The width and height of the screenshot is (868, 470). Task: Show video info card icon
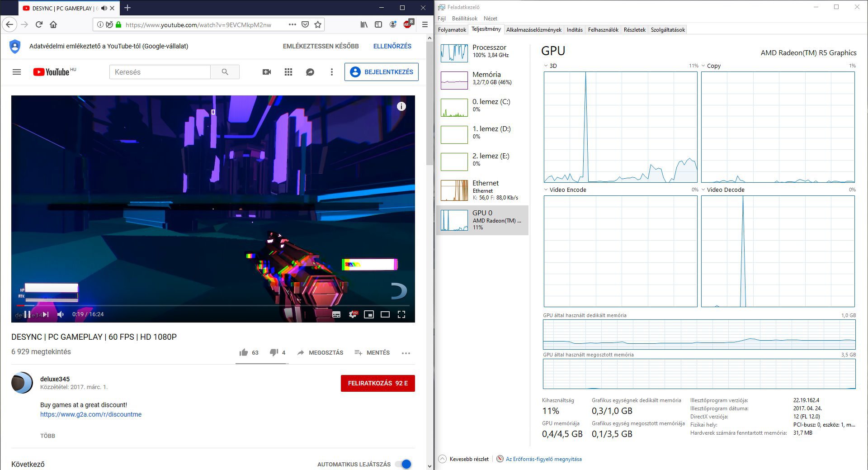pyautogui.click(x=401, y=106)
